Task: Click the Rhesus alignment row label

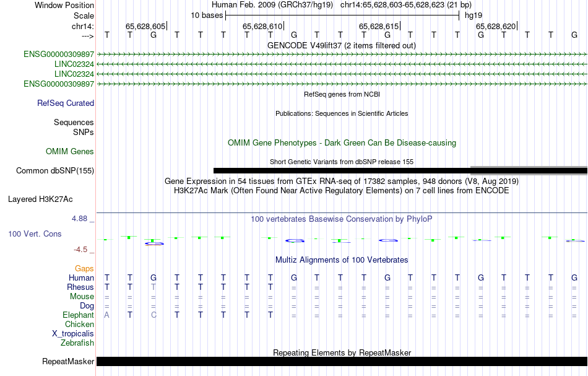Action: click(x=80, y=287)
